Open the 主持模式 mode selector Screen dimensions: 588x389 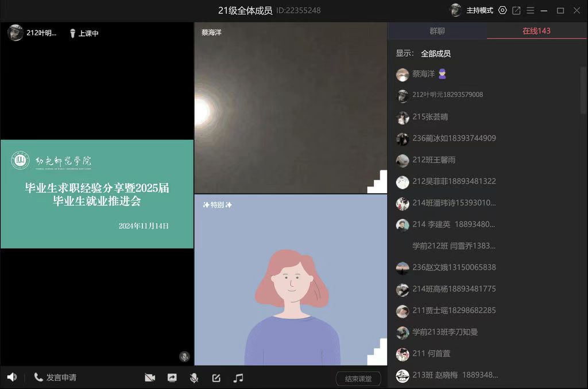pyautogui.click(x=479, y=10)
